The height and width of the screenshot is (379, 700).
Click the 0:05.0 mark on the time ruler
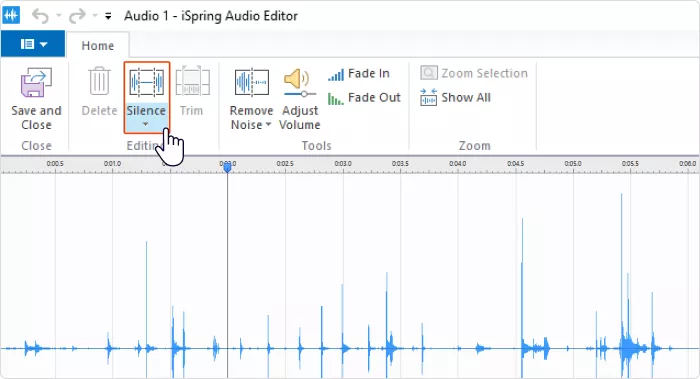point(573,164)
